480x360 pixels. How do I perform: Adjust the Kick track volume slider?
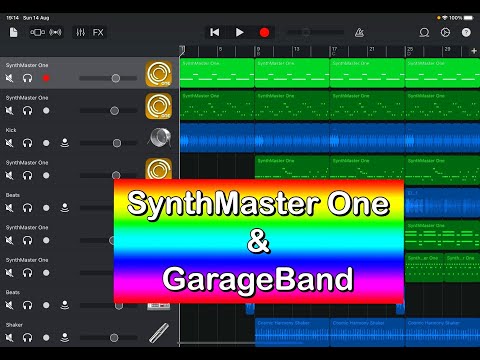point(108,143)
